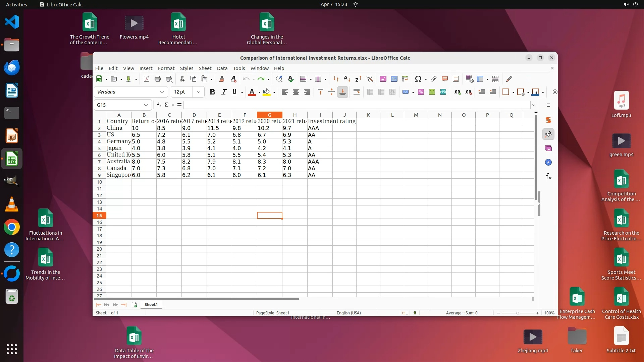Expand the Verdana font name dropdown

(162, 92)
